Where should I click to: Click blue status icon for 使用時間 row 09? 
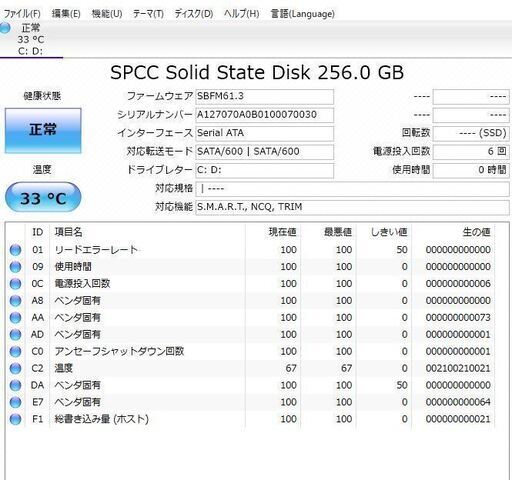pos(15,267)
